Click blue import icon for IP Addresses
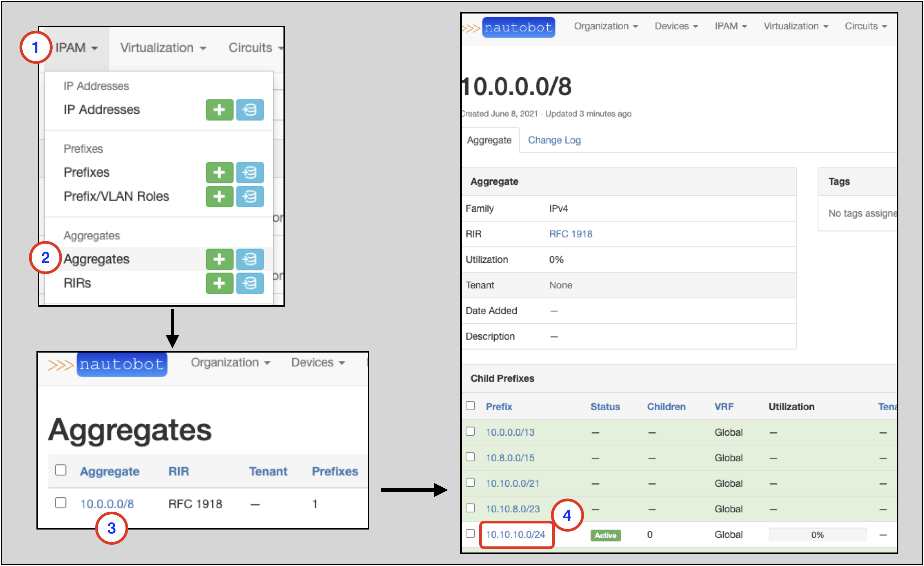The image size is (924, 566). tap(250, 110)
